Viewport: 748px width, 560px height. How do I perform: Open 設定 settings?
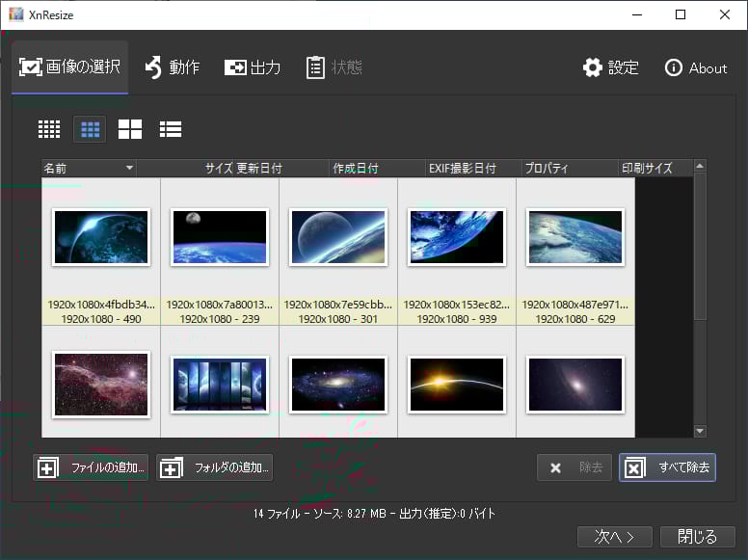tap(610, 67)
